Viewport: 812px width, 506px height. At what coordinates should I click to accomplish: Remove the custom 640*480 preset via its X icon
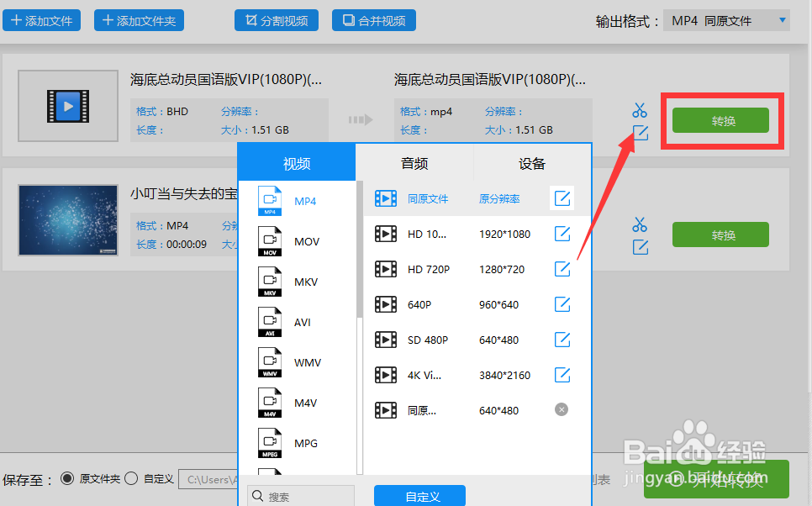(x=562, y=409)
